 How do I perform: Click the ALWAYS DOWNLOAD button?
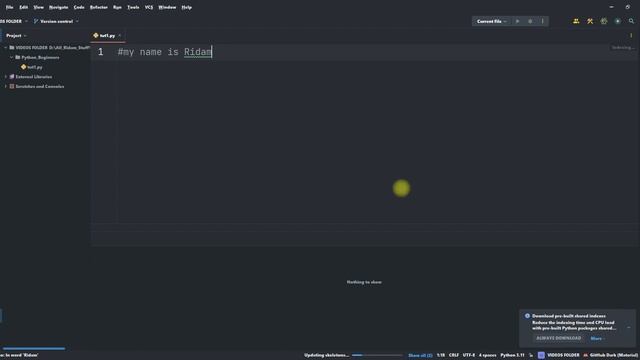click(558, 338)
